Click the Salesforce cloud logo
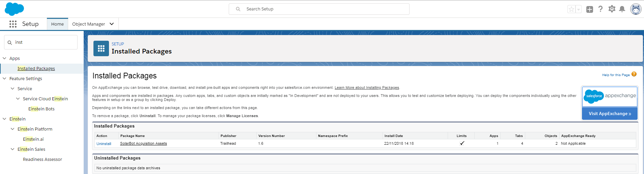 pos(14,9)
